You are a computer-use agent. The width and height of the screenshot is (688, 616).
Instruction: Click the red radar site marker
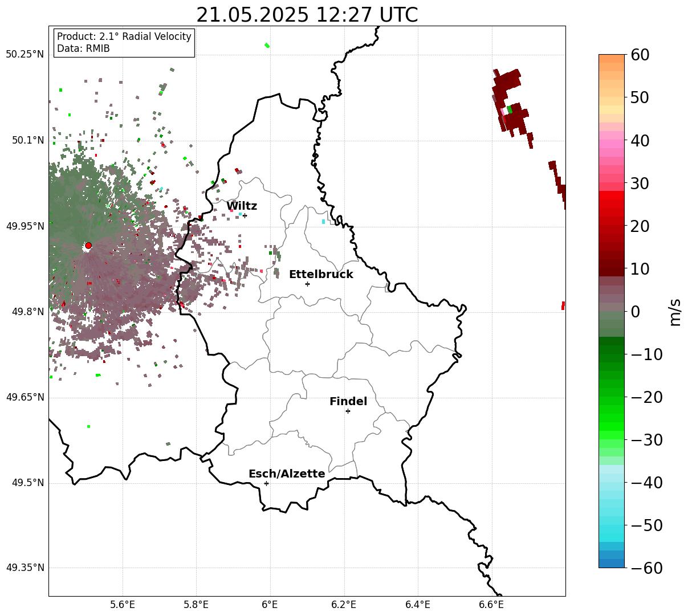[88, 246]
